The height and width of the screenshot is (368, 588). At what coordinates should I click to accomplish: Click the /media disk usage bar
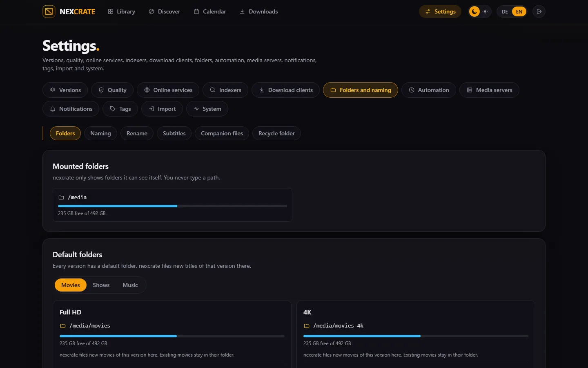click(x=172, y=206)
